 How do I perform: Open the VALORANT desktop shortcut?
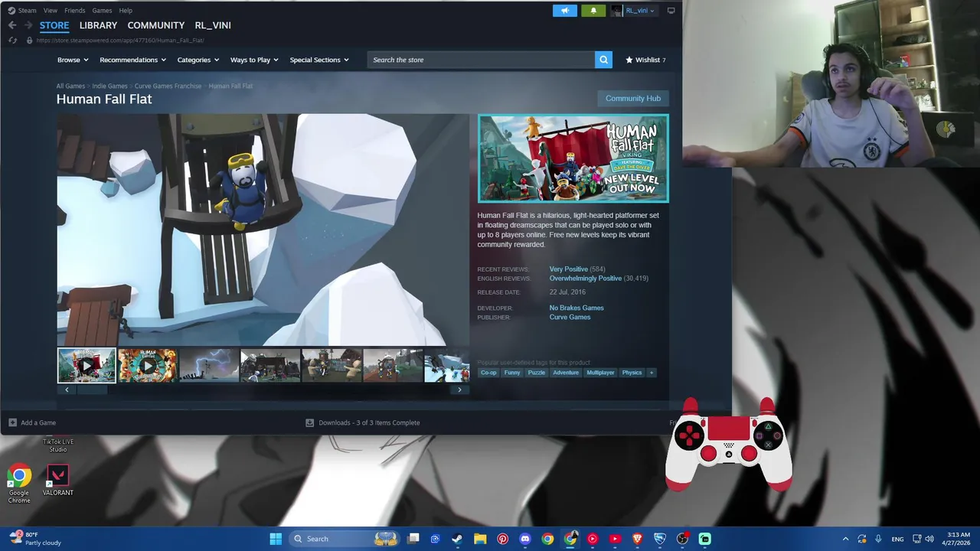(x=57, y=481)
